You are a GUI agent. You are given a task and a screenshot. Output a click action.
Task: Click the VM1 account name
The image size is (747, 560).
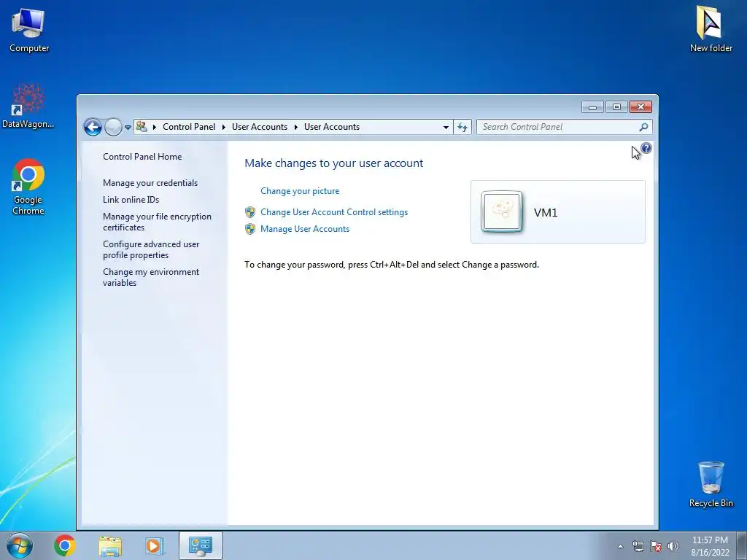click(x=546, y=212)
